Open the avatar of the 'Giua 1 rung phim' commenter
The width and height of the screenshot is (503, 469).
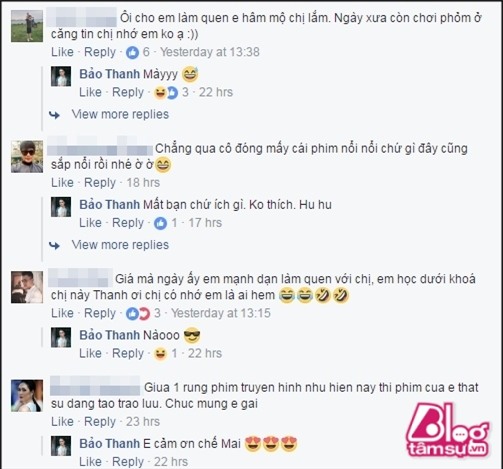tap(27, 396)
